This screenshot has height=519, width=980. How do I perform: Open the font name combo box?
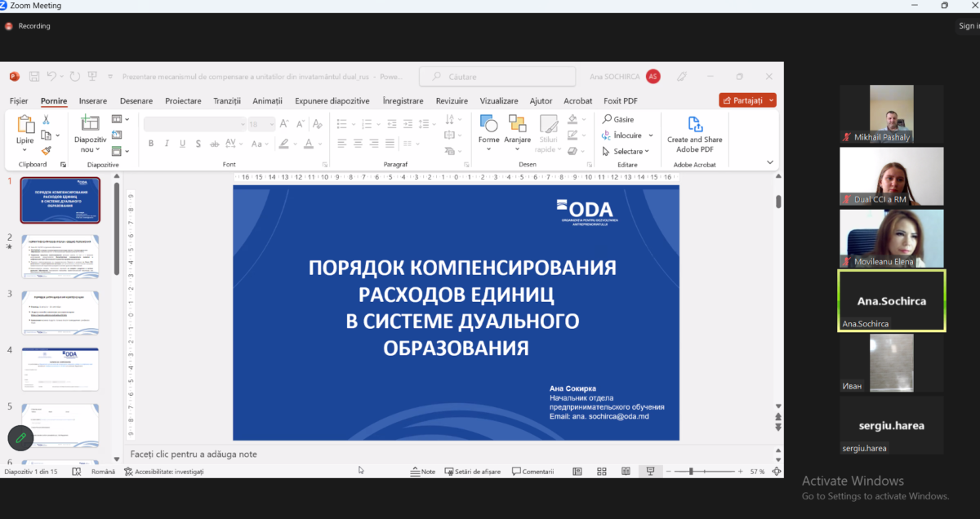pyautogui.click(x=194, y=124)
